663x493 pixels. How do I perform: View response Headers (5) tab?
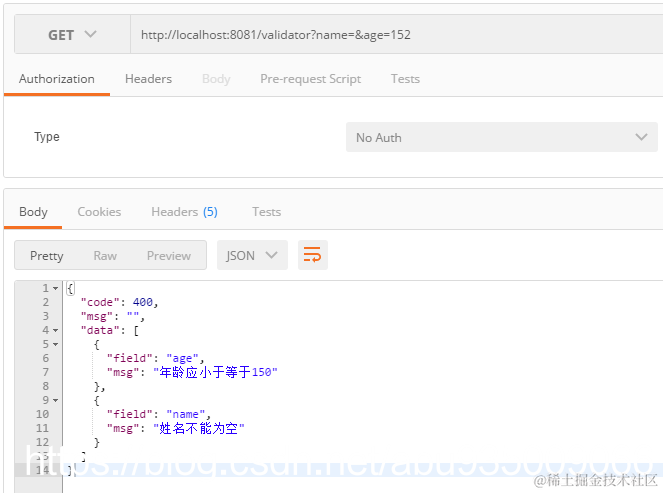[184, 212]
